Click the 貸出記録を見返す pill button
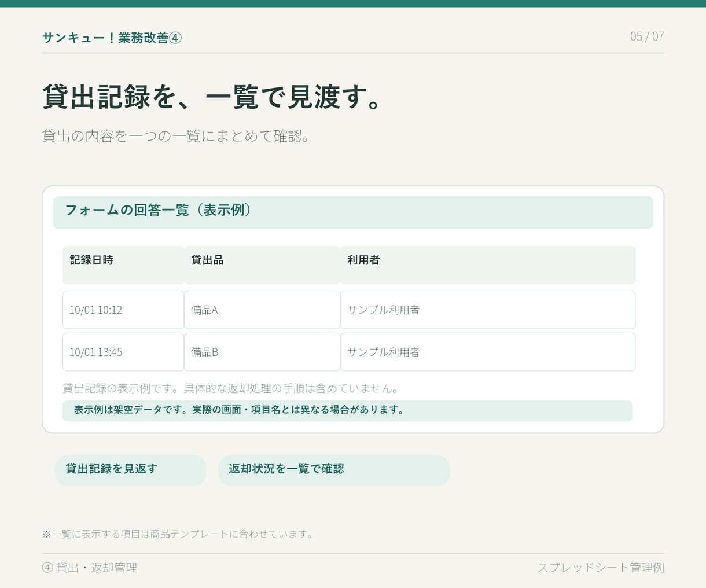The height and width of the screenshot is (588, 706). tap(130, 470)
